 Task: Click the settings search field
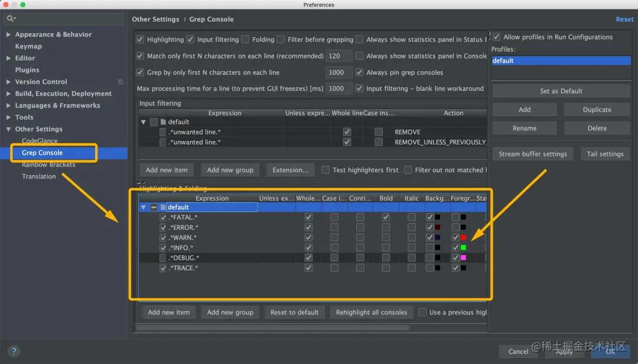63,19
